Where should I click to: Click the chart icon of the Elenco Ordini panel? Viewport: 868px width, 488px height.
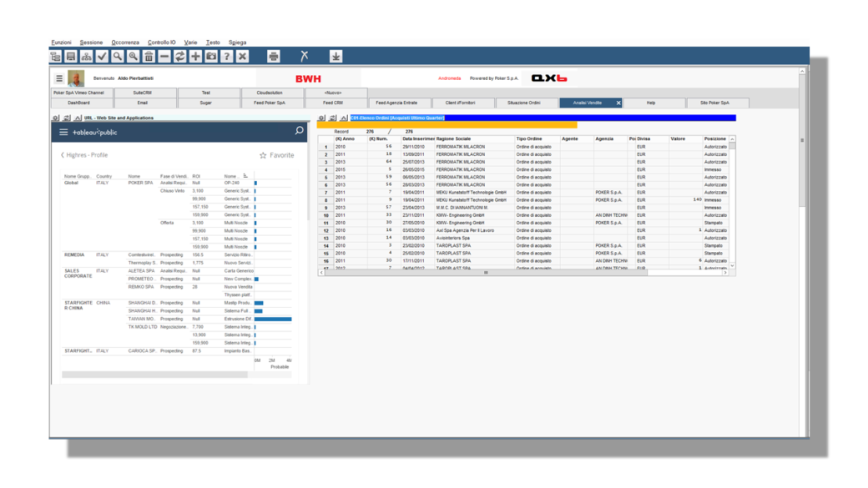[344, 118]
